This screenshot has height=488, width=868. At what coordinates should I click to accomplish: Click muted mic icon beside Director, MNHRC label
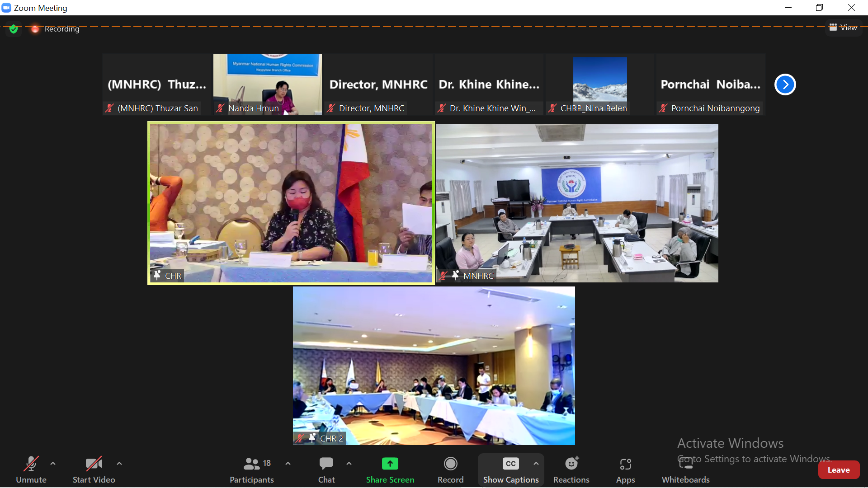(331, 108)
